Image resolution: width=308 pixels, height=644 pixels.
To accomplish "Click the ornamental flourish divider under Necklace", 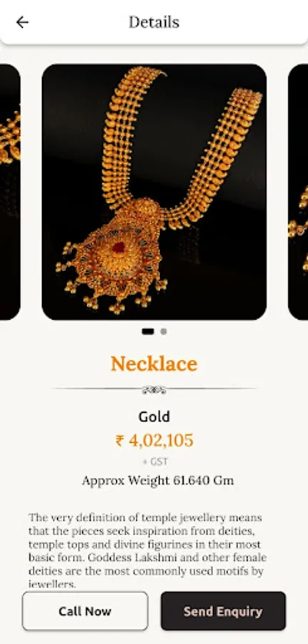I will click(154, 390).
